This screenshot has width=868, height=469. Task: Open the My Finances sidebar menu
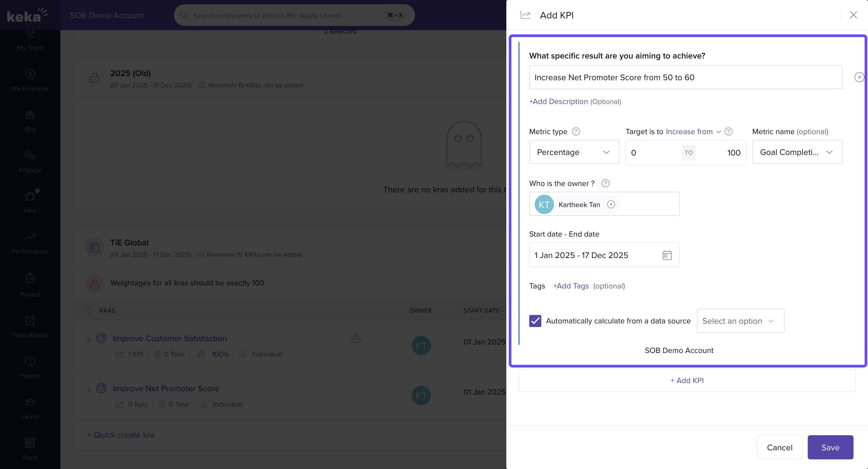30,80
